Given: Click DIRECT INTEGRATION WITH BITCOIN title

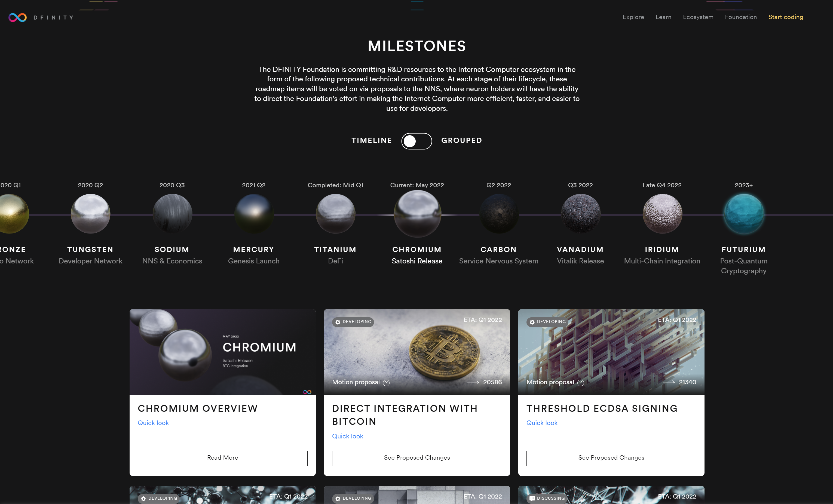Looking at the screenshot, I should (405, 415).
